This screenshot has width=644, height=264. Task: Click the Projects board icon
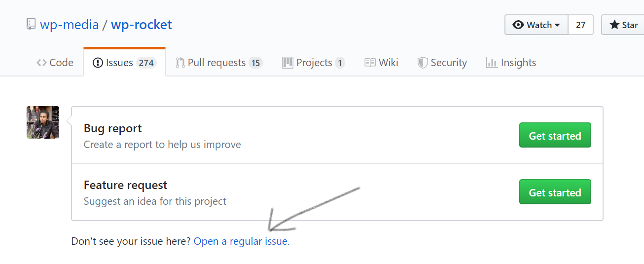287,63
